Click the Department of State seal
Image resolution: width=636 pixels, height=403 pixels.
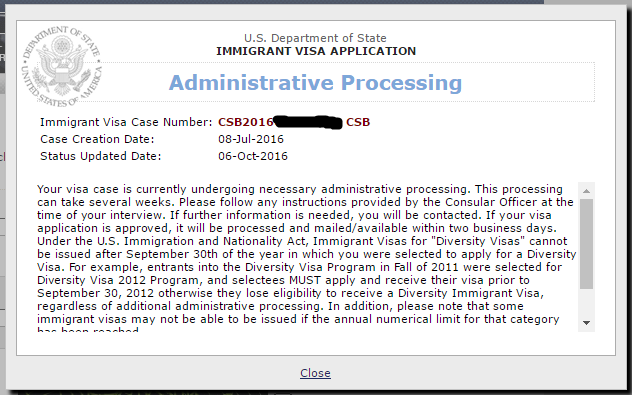62,66
